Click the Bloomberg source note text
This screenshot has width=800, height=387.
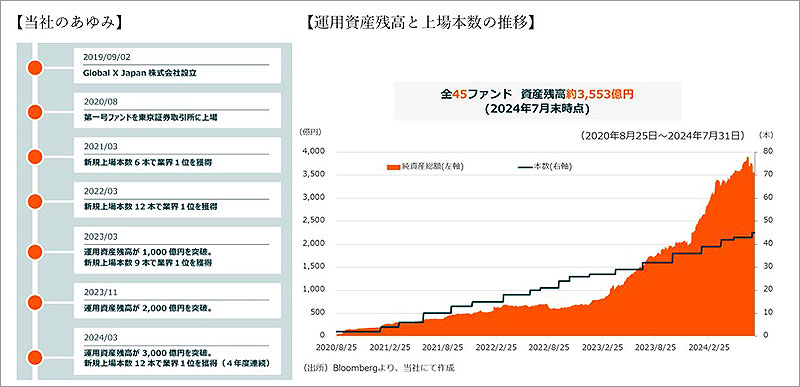(379, 367)
